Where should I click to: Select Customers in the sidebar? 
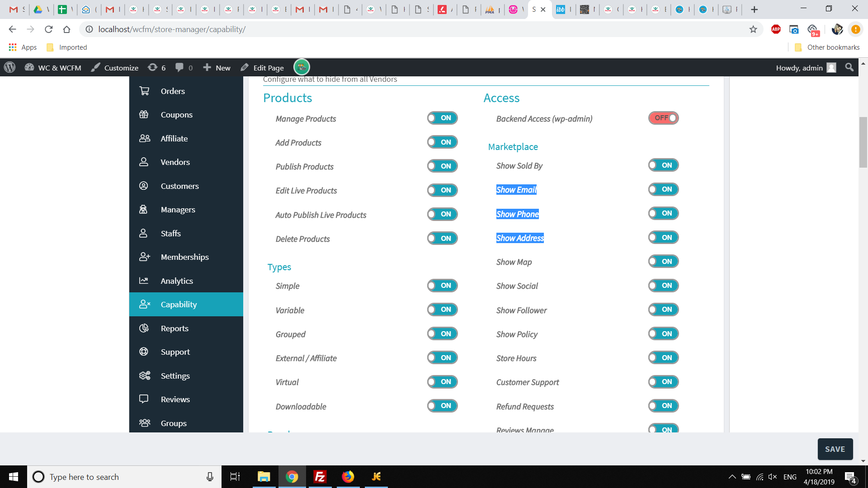click(186, 186)
